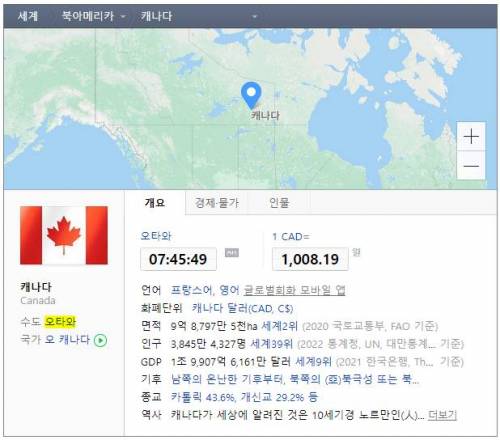
Task: Click the Canada English name text
Action: click(38, 300)
